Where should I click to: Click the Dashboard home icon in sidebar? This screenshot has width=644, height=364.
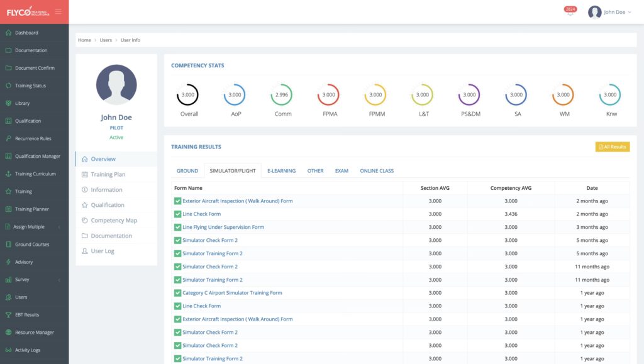[8, 33]
